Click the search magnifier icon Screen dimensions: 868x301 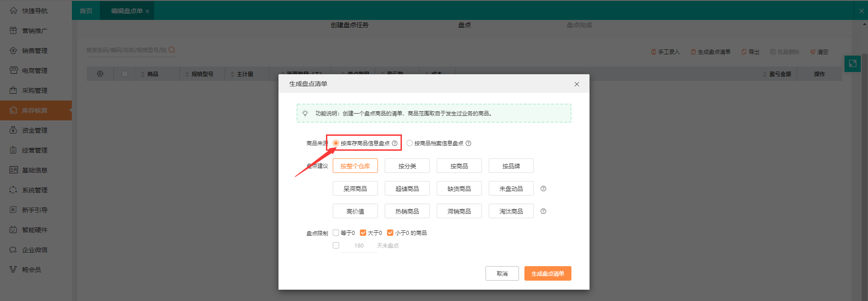tap(172, 50)
